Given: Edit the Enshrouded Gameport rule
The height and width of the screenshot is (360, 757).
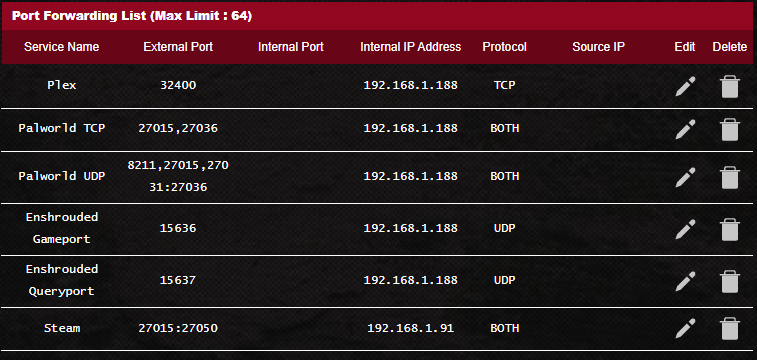Looking at the screenshot, I should click(x=685, y=229).
